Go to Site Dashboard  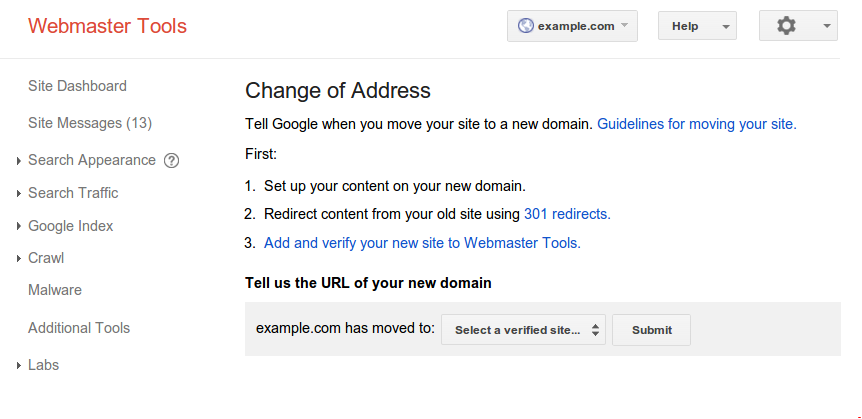tap(77, 86)
